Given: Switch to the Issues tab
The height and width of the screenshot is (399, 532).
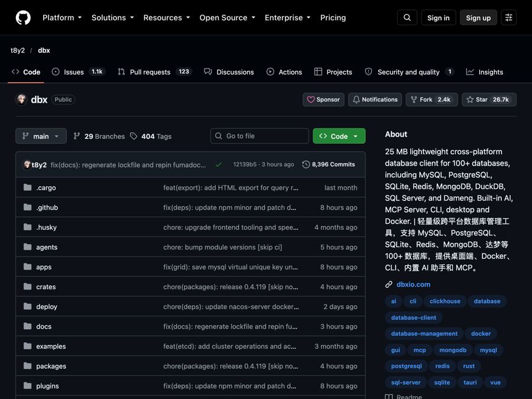Looking at the screenshot, I should pyautogui.click(x=79, y=72).
